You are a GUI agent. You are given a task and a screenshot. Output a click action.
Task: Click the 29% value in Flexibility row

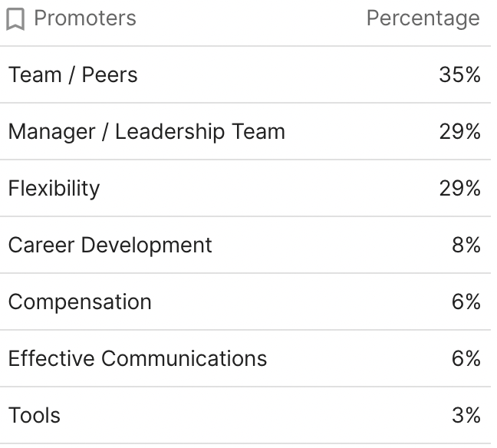[x=459, y=188]
